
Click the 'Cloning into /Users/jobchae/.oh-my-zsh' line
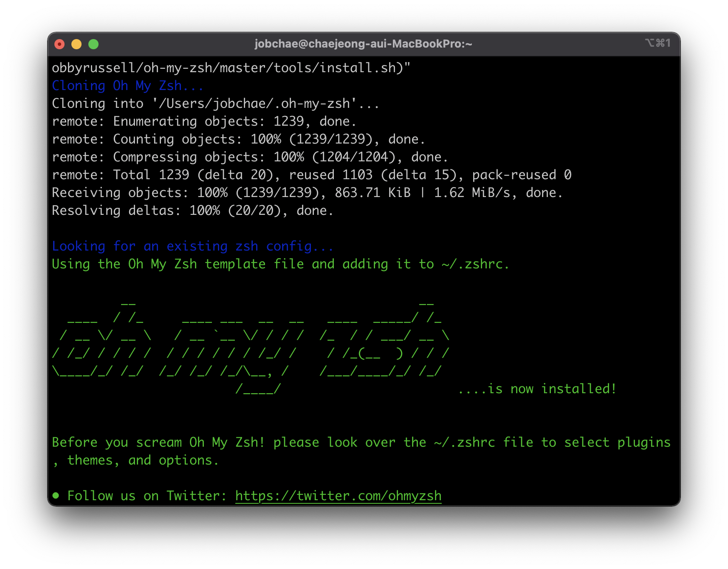click(x=215, y=103)
